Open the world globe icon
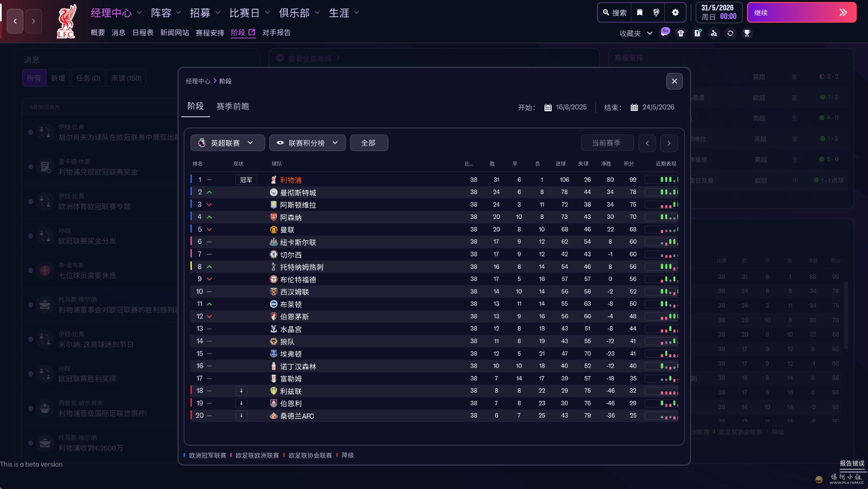 [x=656, y=13]
